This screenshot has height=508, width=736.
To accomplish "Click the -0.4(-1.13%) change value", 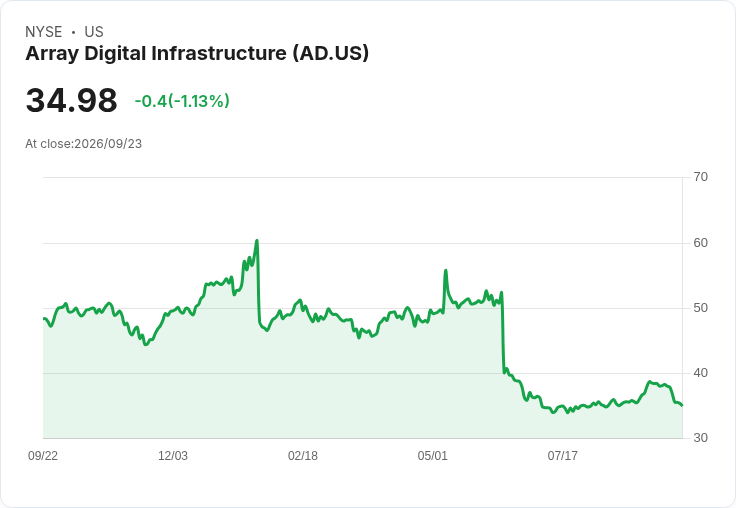I will click(x=182, y=101).
